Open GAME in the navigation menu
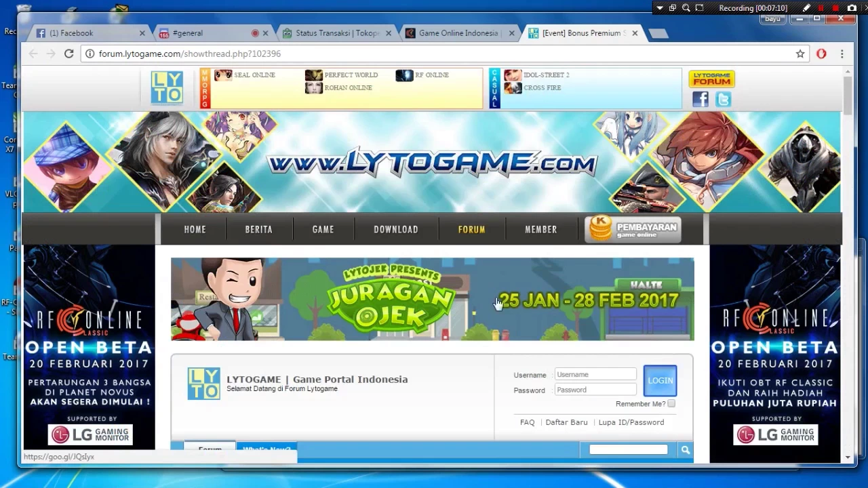The height and width of the screenshot is (488, 868). [323, 229]
